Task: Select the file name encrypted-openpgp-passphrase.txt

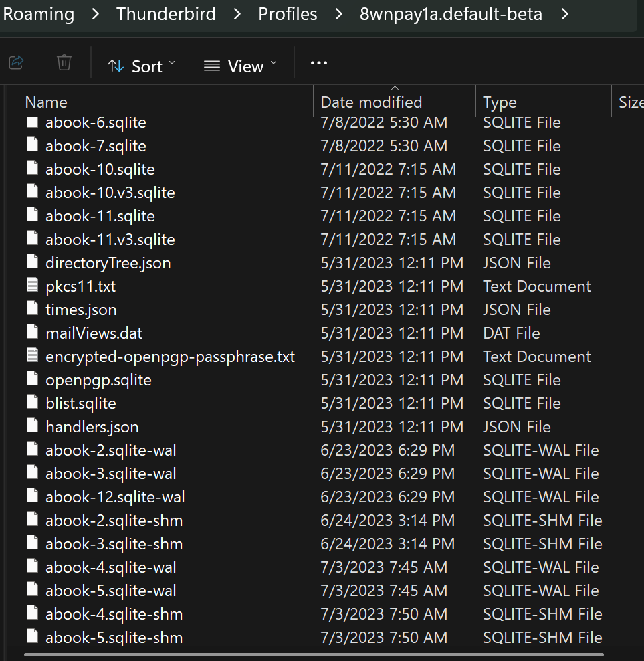Action: click(171, 357)
